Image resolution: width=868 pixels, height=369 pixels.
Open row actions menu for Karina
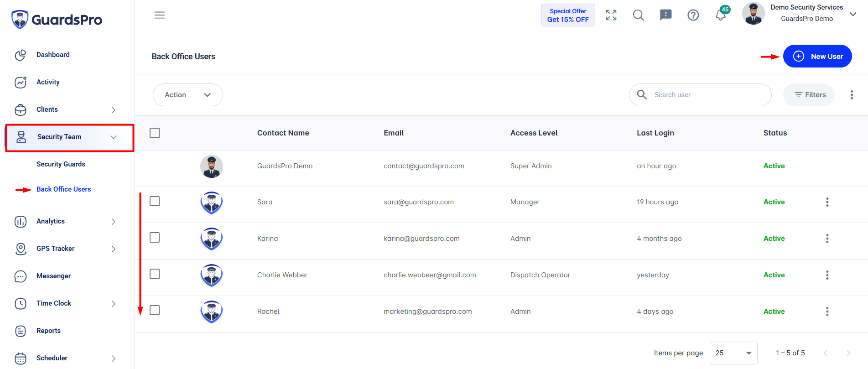pos(827,239)
